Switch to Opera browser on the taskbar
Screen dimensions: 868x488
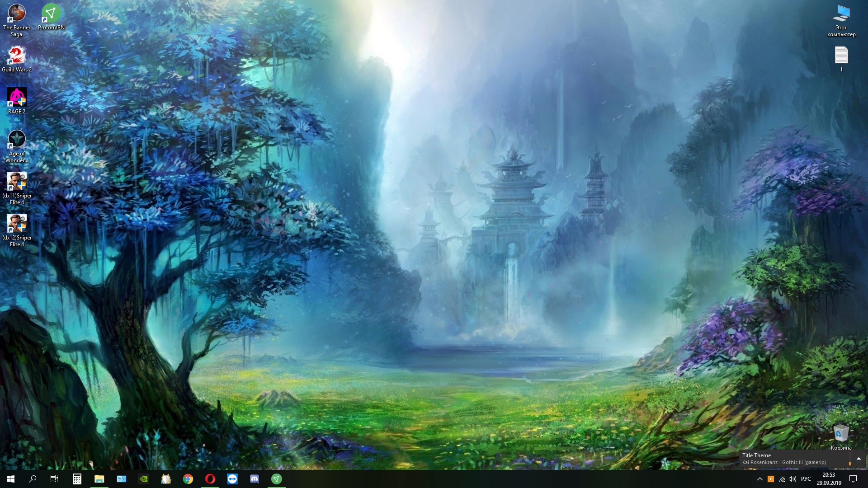click(210, 479)
